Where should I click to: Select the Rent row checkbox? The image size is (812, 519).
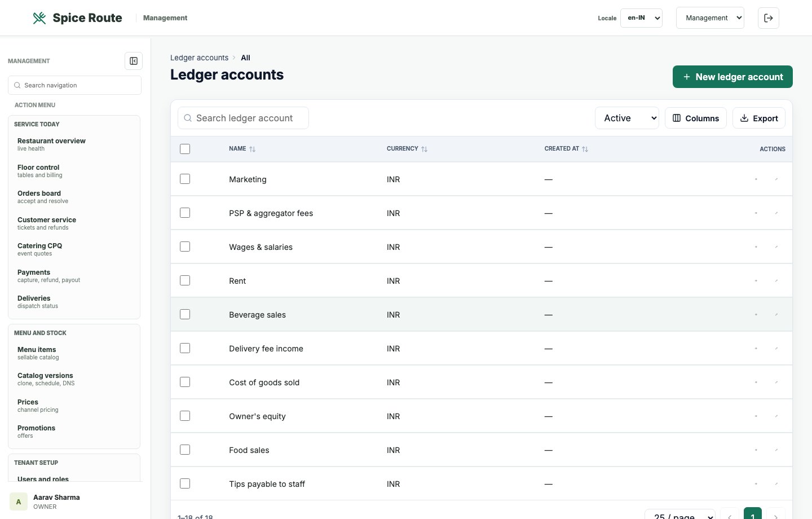(185, 280)
